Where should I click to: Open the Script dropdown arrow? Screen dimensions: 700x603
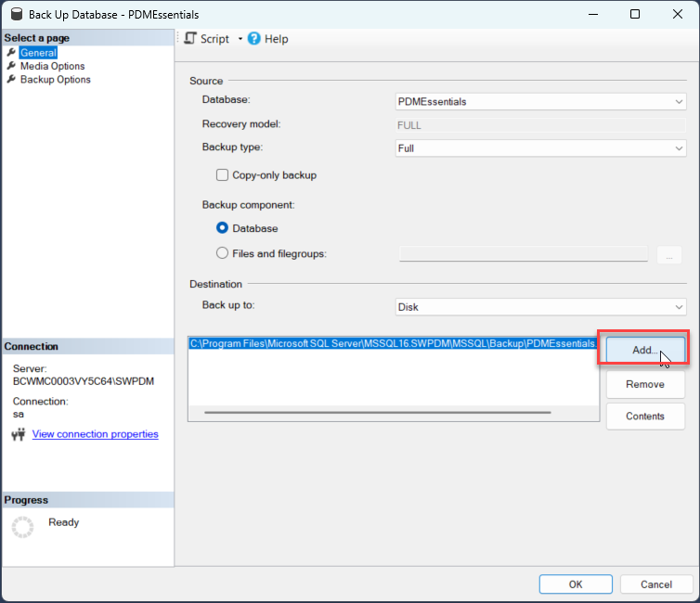tap(240, 39)
